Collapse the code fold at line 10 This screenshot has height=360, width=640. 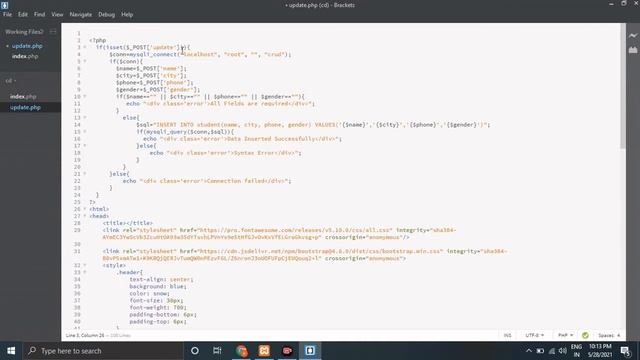click(85, 97)
